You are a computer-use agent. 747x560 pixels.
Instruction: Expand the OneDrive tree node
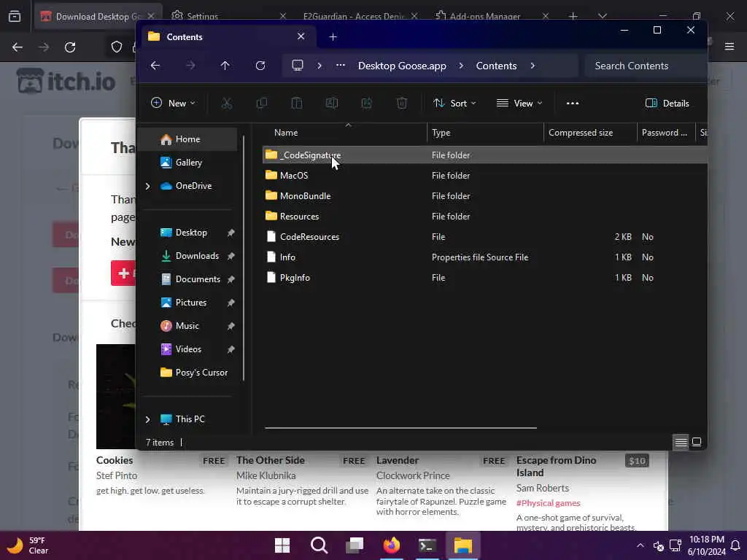point(147,186)
